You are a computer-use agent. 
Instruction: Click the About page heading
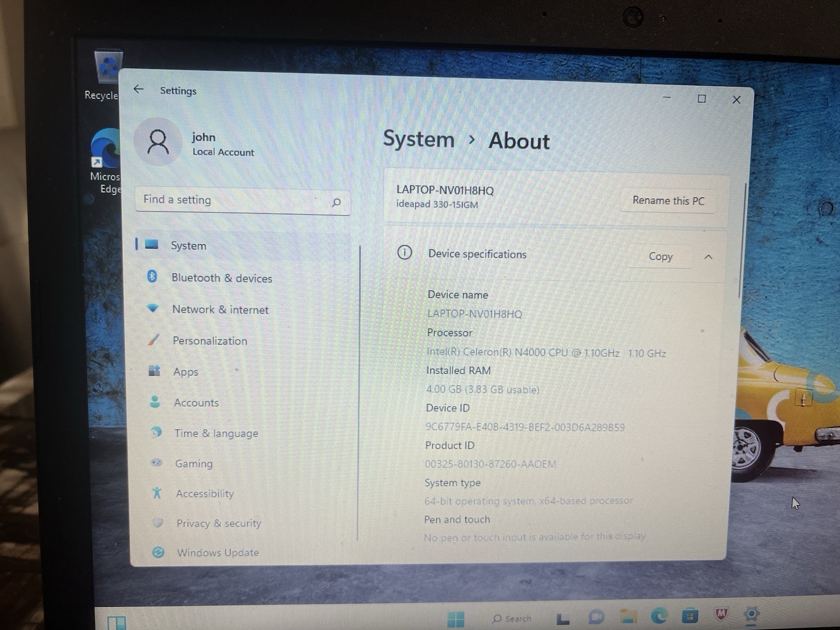pyautogui.click(x=519, y=141)
